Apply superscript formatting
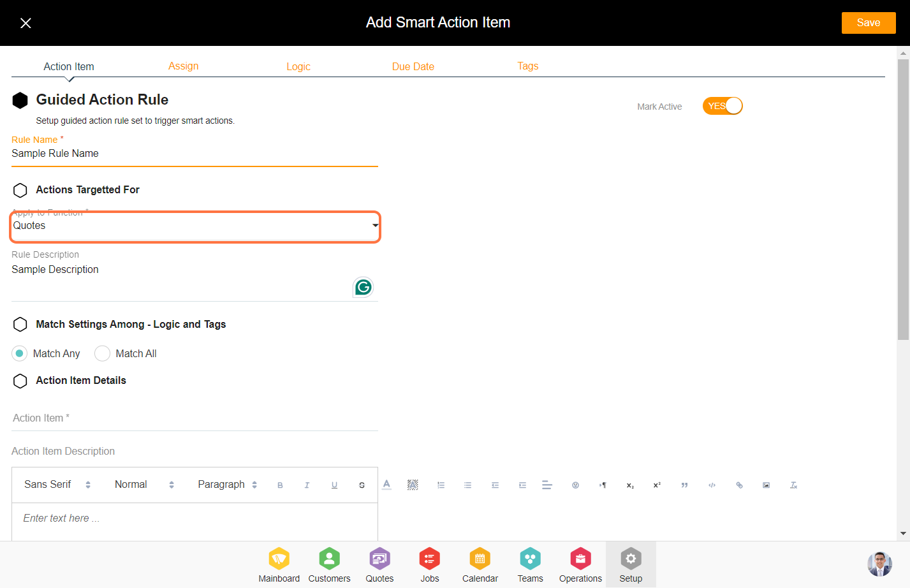The width and height of the screenshot is (910, 588). [657, 485]
